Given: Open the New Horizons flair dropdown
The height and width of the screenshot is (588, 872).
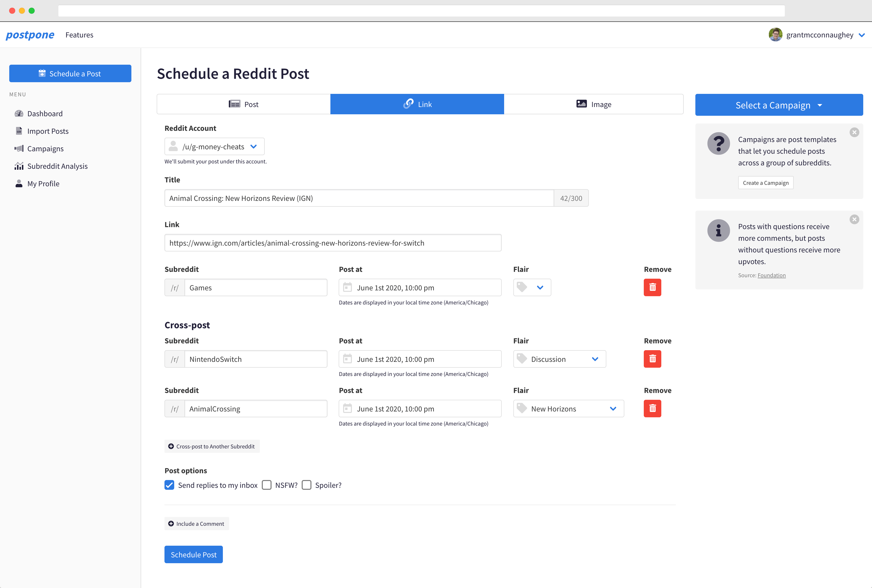Looking at the screenshot, I should click(568, 409).
